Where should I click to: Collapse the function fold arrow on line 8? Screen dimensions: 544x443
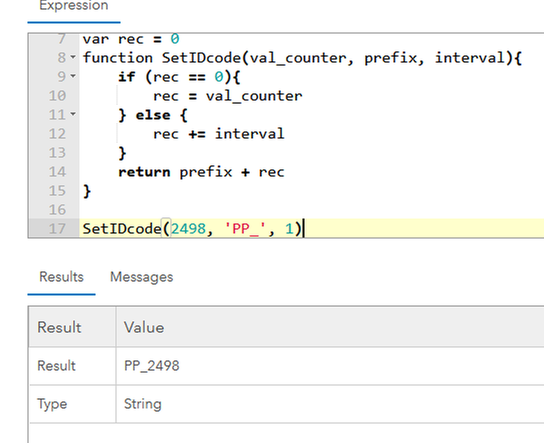pos(73,57)
